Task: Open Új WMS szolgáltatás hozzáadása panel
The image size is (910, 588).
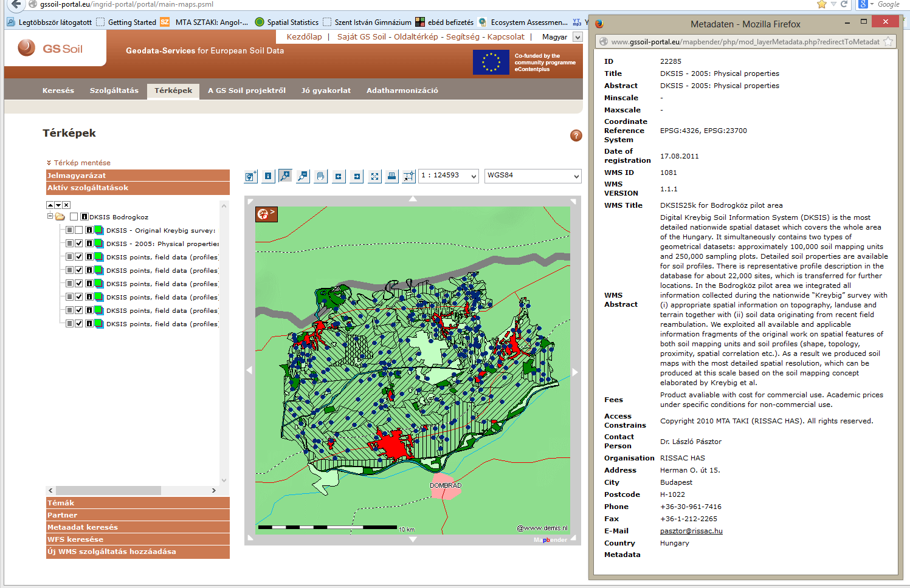Action: [x=138, y=552]
